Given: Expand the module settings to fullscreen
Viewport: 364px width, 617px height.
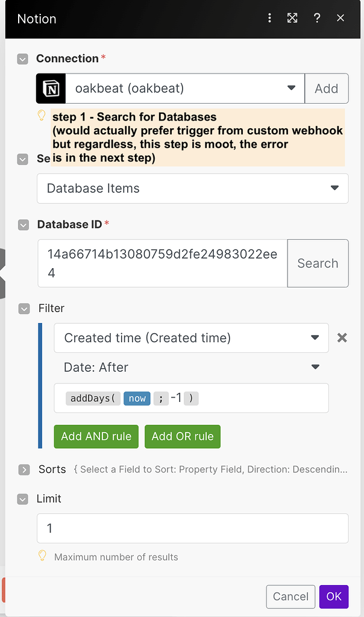Looking at the screenshot, I should [x=292, y=18].
